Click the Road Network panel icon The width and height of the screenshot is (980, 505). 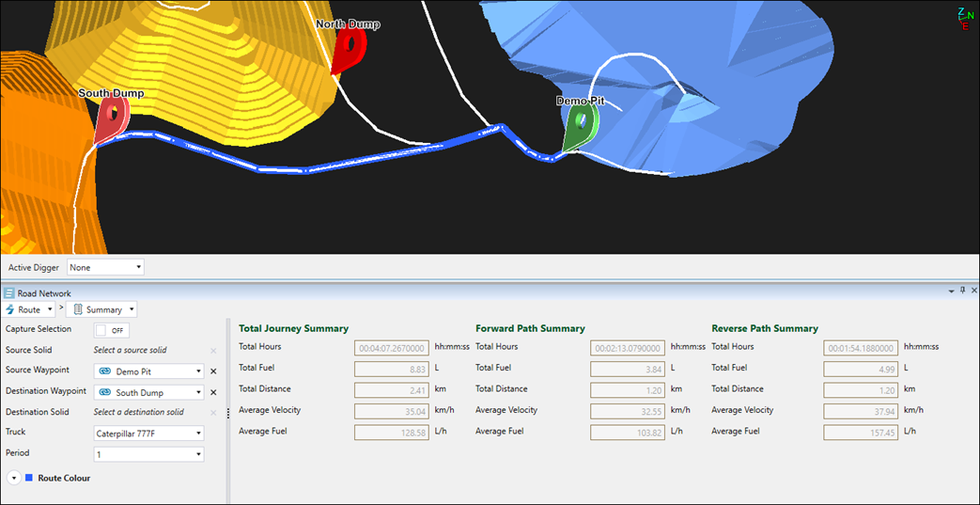click(x=9, y=292)
